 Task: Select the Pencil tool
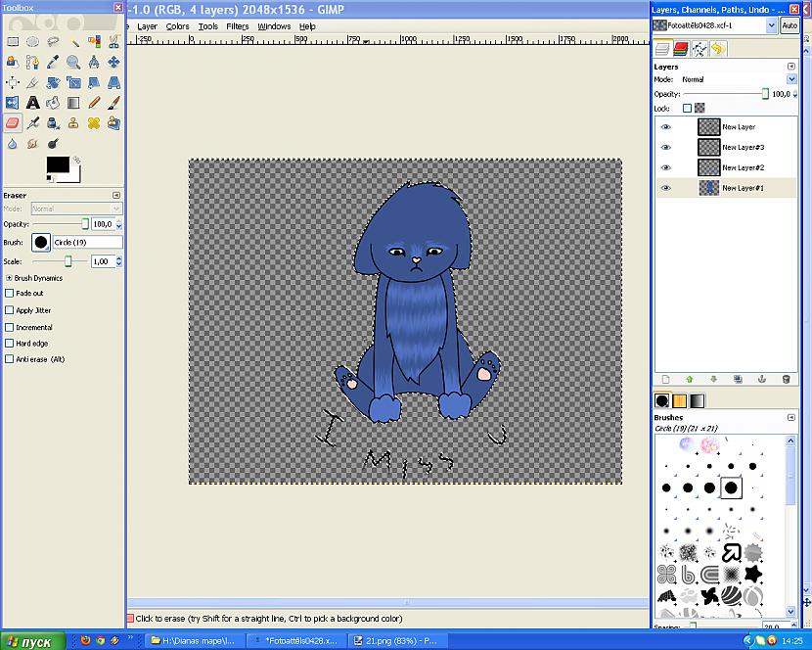pos(94,103)
